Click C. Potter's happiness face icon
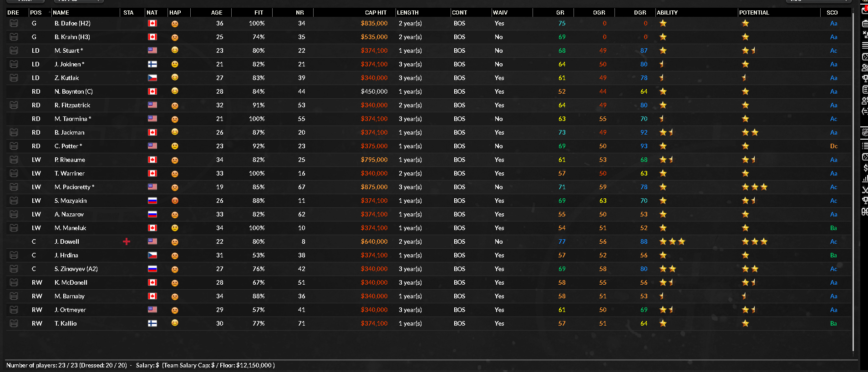This screenshot has height=372, width=868. coord(175,146)
